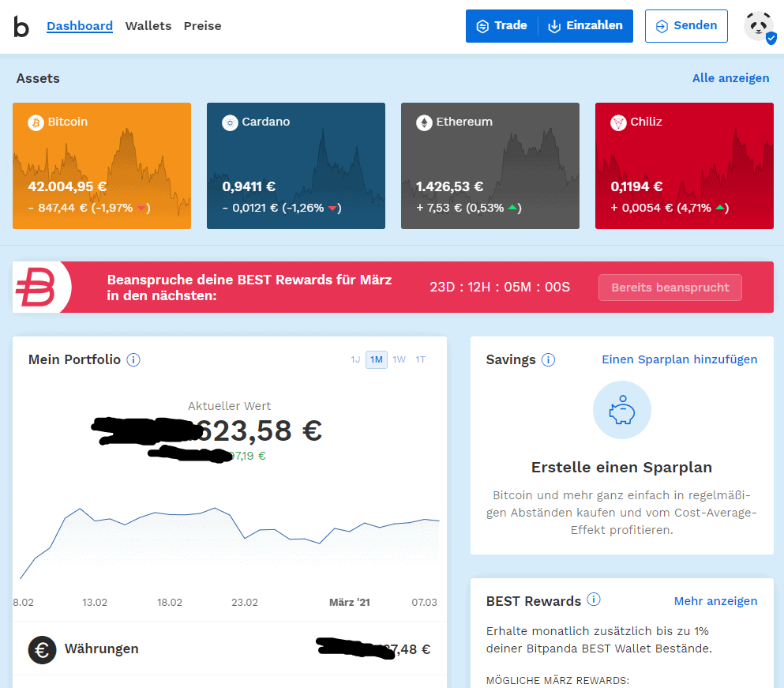Select the 1M chart range
Screen dimensions: 784x688
377,359
